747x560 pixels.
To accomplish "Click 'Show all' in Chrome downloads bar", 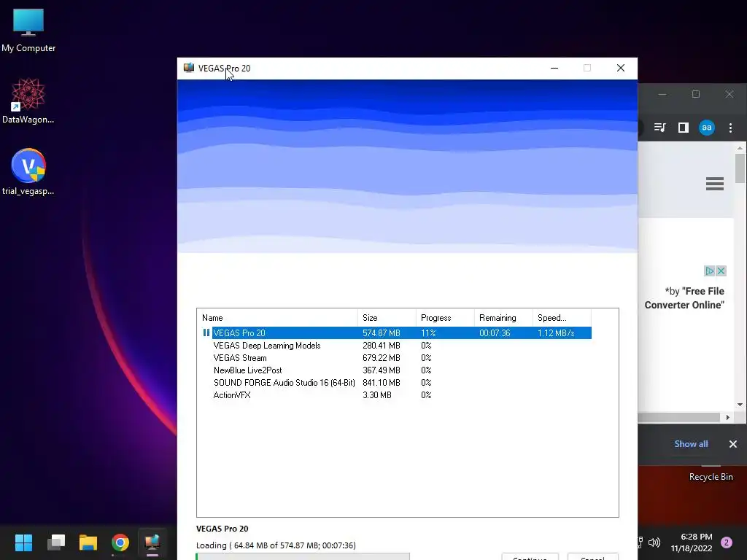I will coord(691,444).
